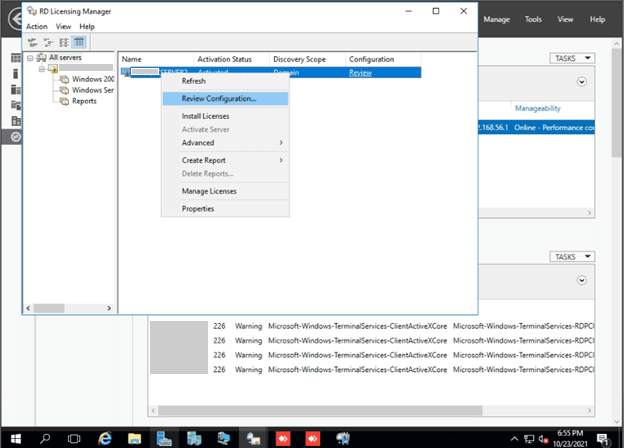Click the Server Manager vertical scrollbar
This screenshot has height=448, width=624.
point(616,102)
